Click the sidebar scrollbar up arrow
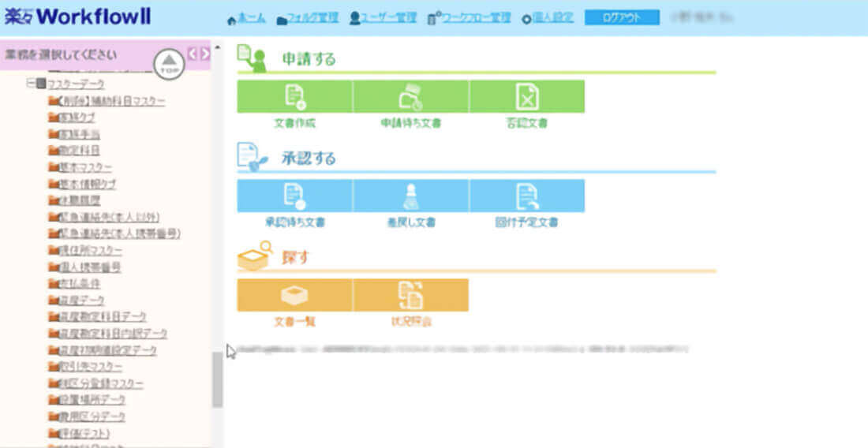 pyautogui.click(x=218, y=47)
